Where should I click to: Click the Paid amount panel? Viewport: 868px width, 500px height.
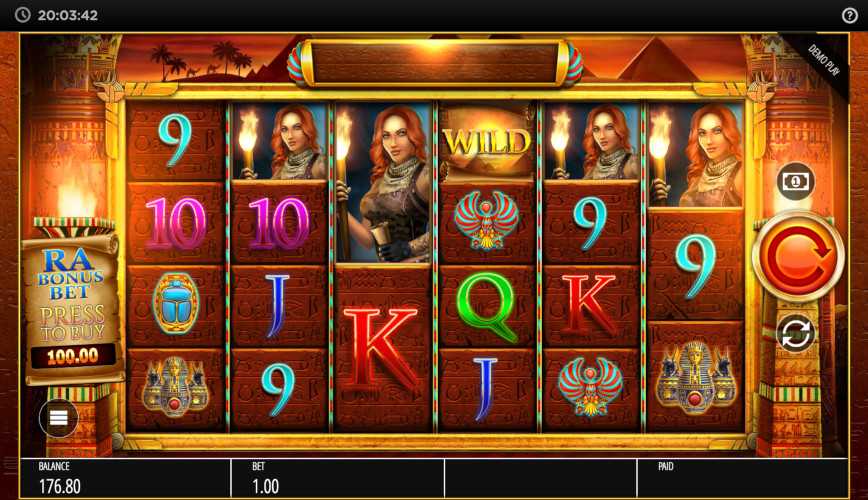coord(742,479)
